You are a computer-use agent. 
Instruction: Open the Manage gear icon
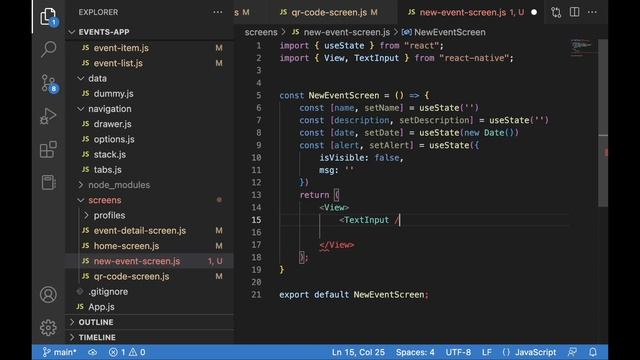pyautogui.click(x=48, y=328)
